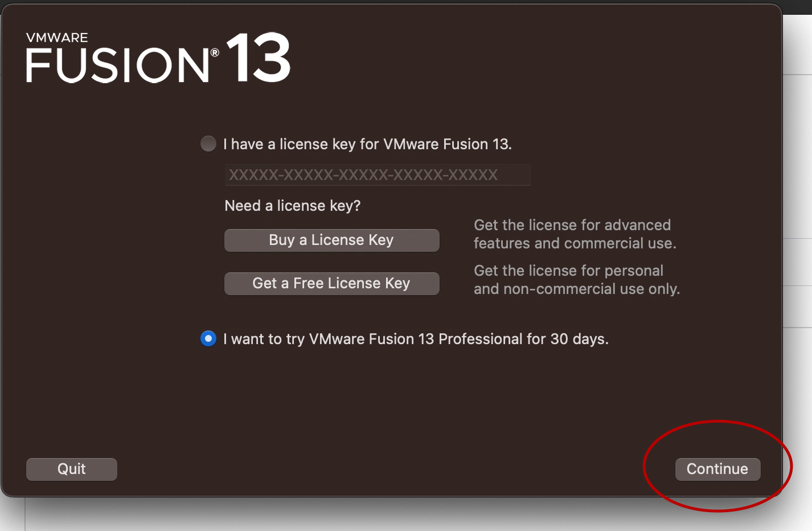Click the registered trademark symbol beside FUSION
The width and height of the screenshot is (812, 531).
tap(215, 53)
